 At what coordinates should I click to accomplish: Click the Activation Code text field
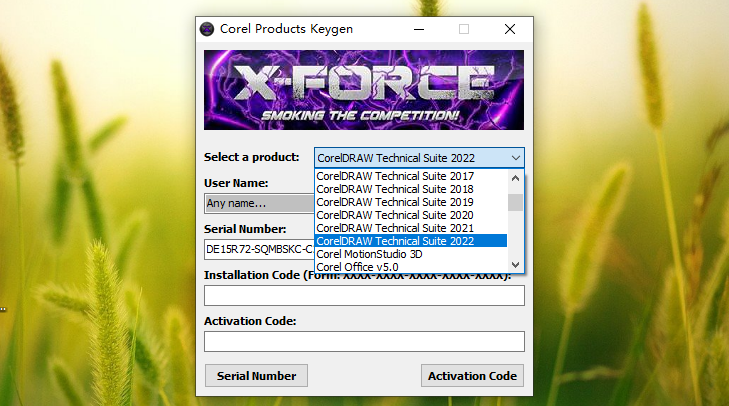(364, 342)
